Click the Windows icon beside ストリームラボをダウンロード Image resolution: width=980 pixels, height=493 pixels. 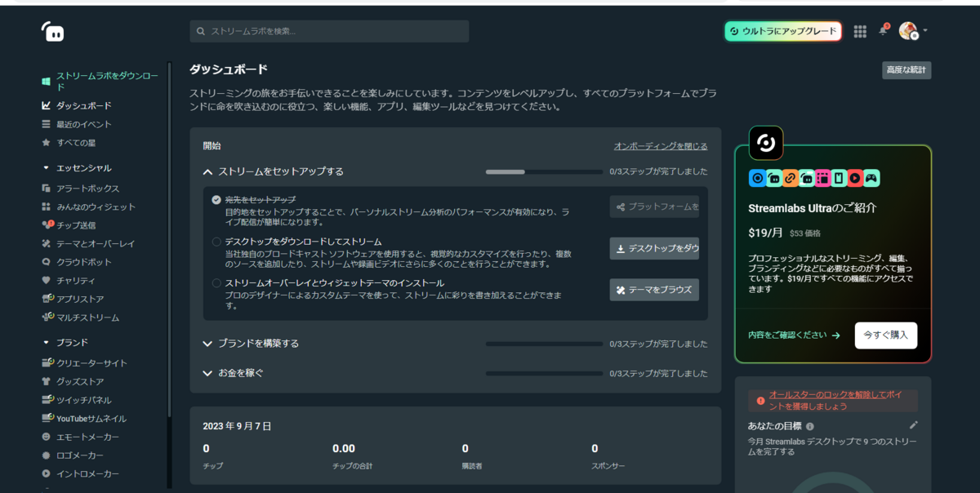47,81
